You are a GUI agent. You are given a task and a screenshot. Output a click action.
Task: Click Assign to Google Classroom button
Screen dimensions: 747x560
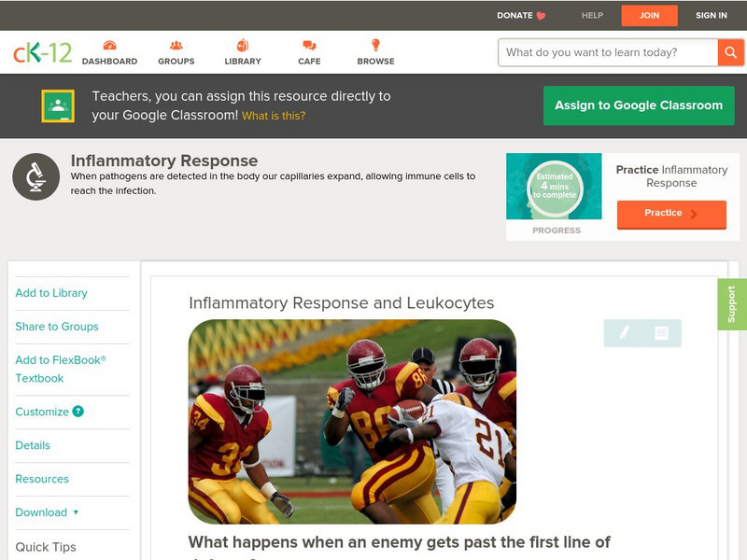[639, 105]
